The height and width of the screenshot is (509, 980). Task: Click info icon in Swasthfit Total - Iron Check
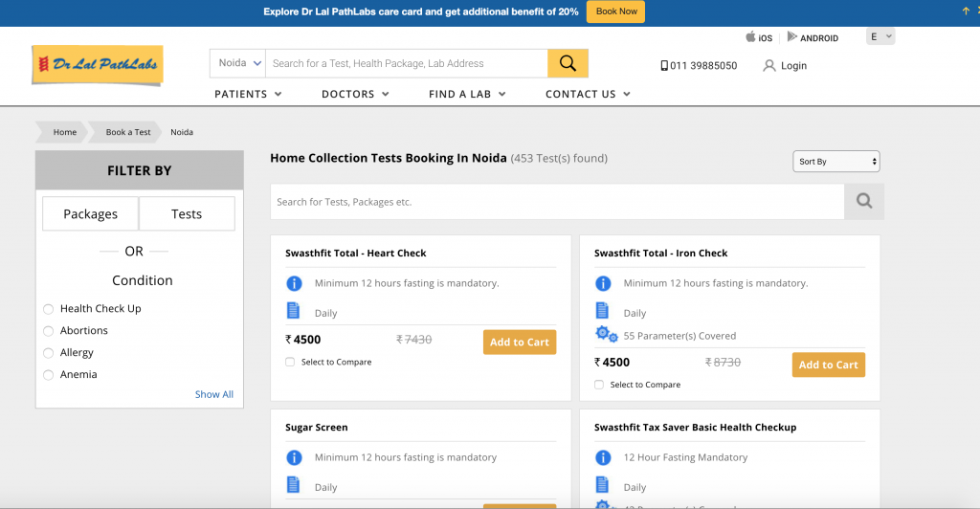[x=603, y=283]
